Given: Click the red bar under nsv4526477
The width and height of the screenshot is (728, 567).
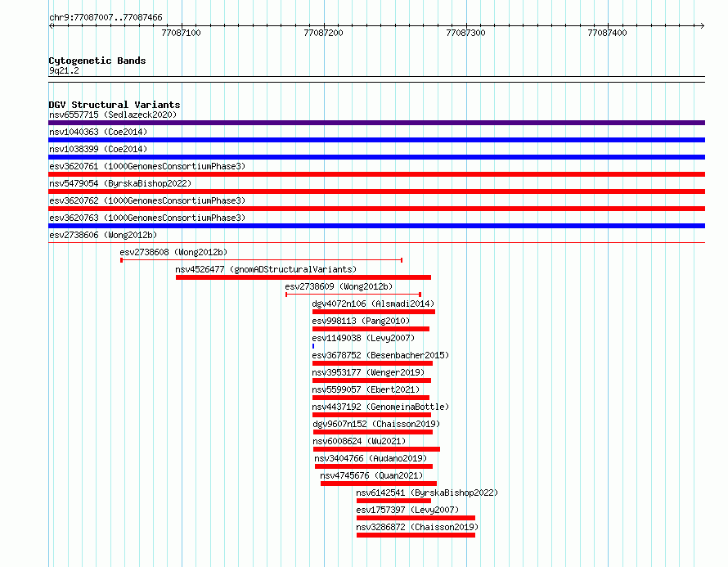Looking at the screenshot, I should (x=303, y=277).
